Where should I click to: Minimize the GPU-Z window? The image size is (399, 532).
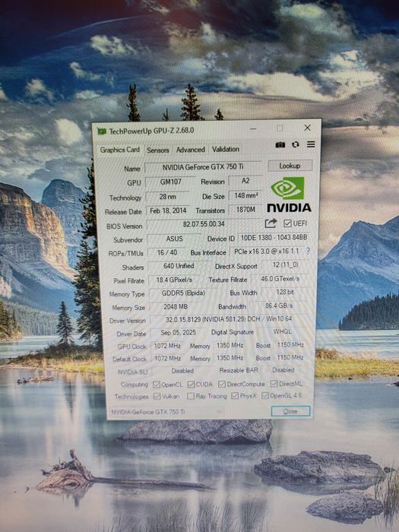(253, 129)
